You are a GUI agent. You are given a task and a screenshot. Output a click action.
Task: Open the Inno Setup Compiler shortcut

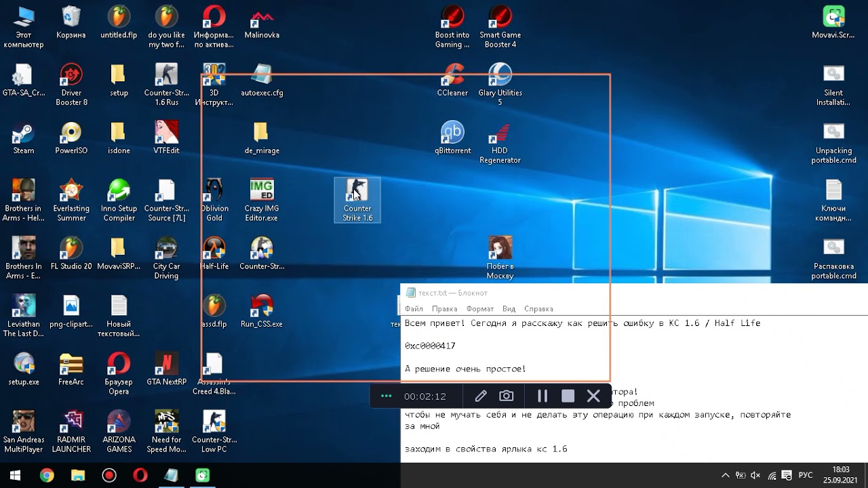click(119, 200)
